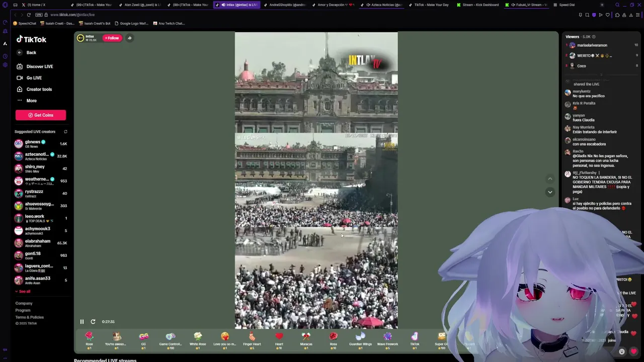The height and width of the screenshot is (362, 644).
Task: Open Go LIVE in the sidebar
Action: coord(34,78)
